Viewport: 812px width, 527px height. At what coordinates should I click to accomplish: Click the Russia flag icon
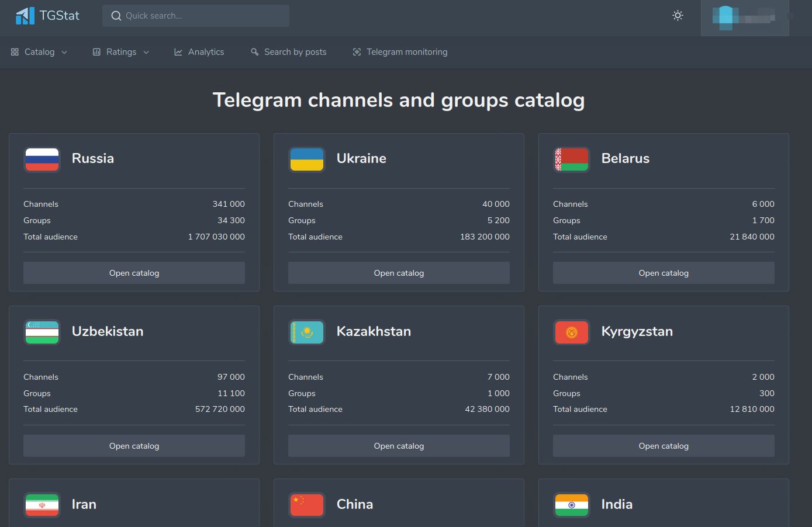pyautogui.click(x=42, y=159)
